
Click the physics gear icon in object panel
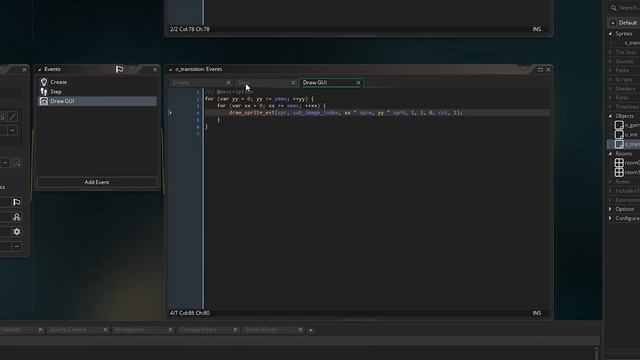click(16, 232)
